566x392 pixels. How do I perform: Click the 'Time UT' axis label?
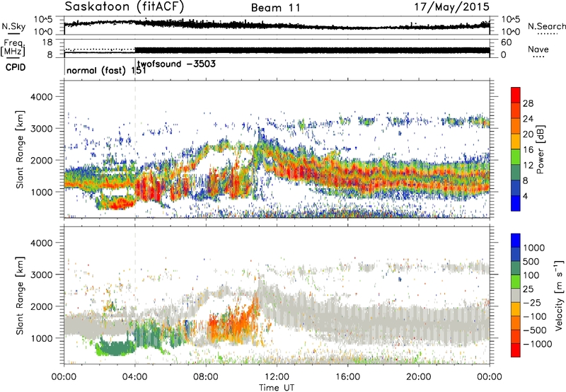pyautogui.click(x=277, y=387)
